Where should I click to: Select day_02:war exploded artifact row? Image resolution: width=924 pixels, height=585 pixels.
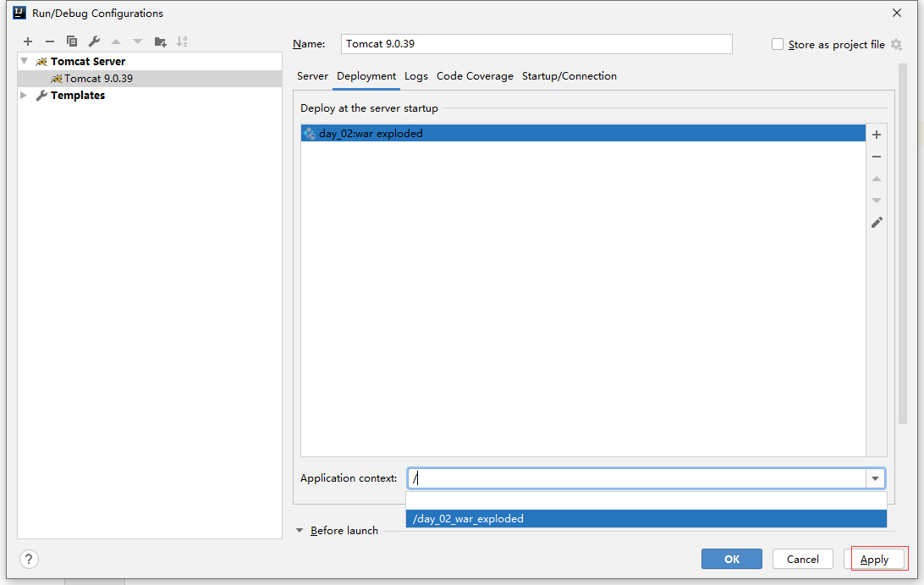point(583,133)
